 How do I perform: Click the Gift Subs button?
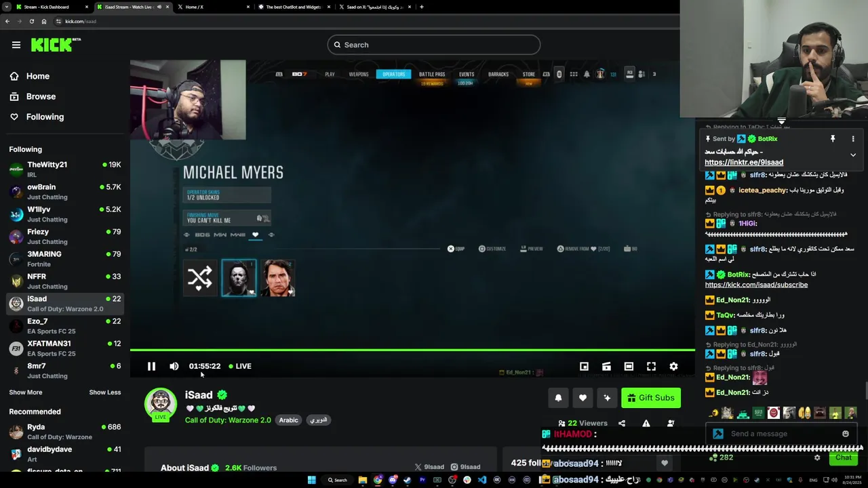coord(651,398)
